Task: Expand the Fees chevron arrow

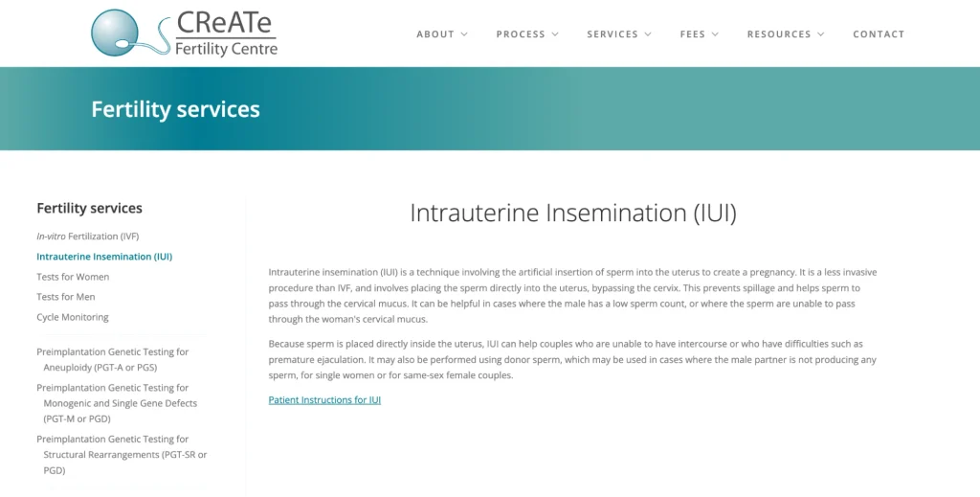Action: [715, 34]
